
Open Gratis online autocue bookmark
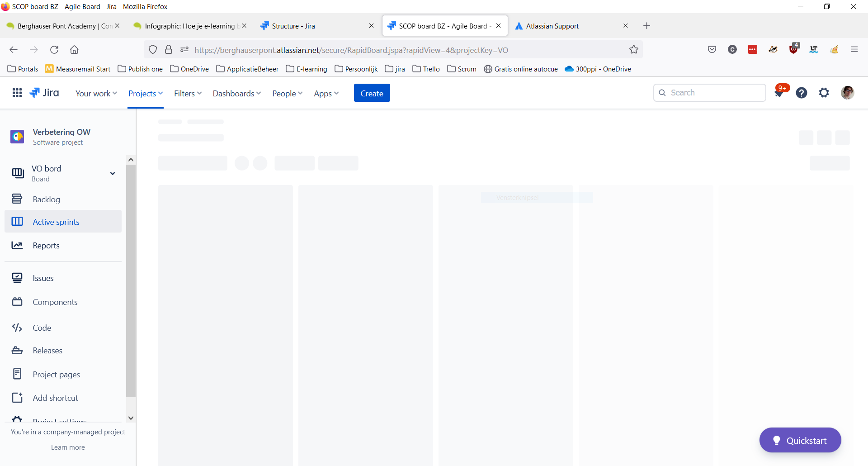(x=521, y=69)
